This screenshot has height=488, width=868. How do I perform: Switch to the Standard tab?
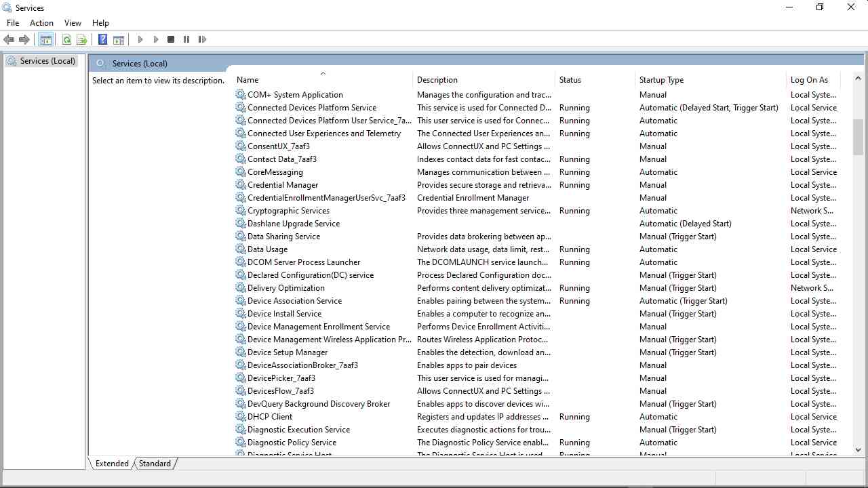coord(155,464)
